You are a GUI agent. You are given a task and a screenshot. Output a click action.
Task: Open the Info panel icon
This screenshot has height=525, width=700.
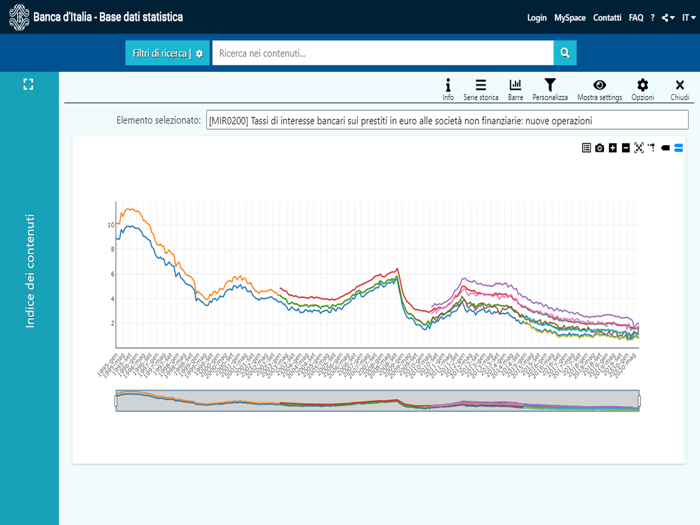(x=448, y=89)
